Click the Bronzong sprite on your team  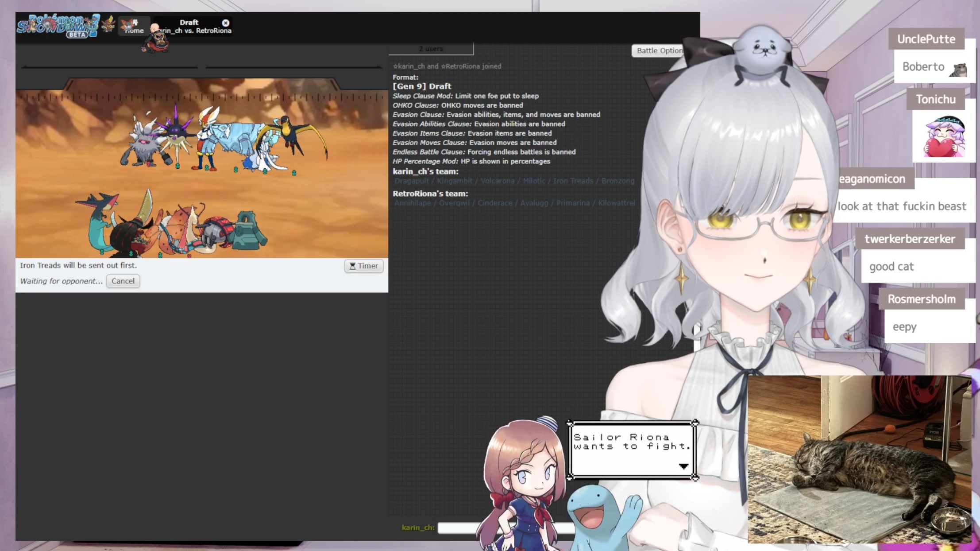pyautogui.click(x=250, y=230)
